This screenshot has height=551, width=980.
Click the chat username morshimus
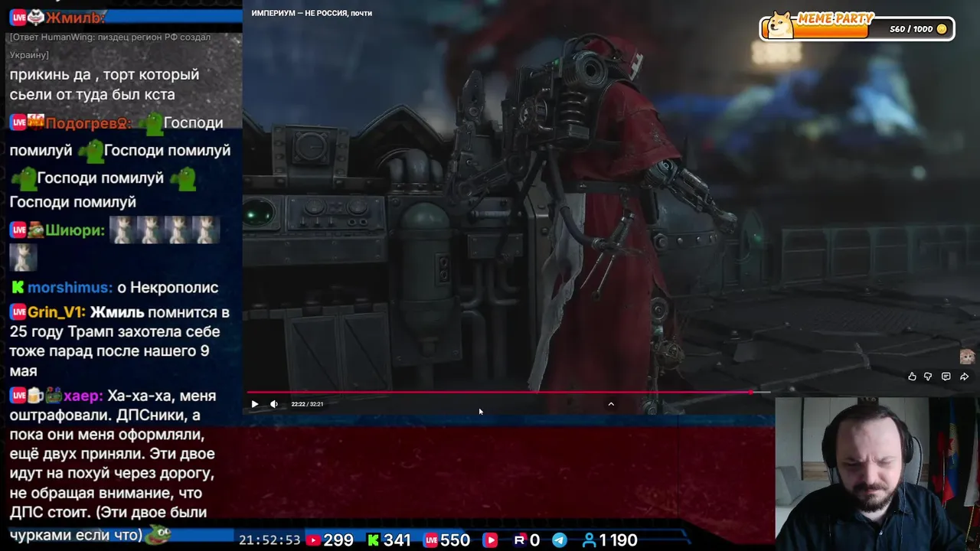pyautogui.click(x=70, y=288)
